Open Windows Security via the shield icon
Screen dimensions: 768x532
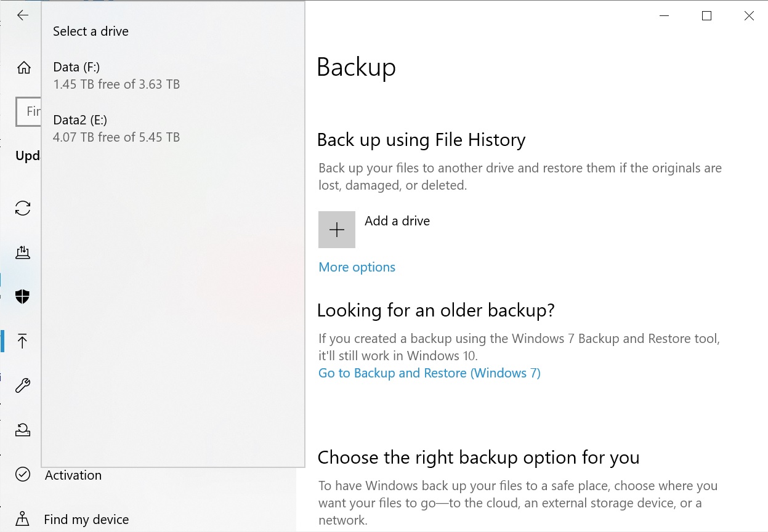click(23, 297)
